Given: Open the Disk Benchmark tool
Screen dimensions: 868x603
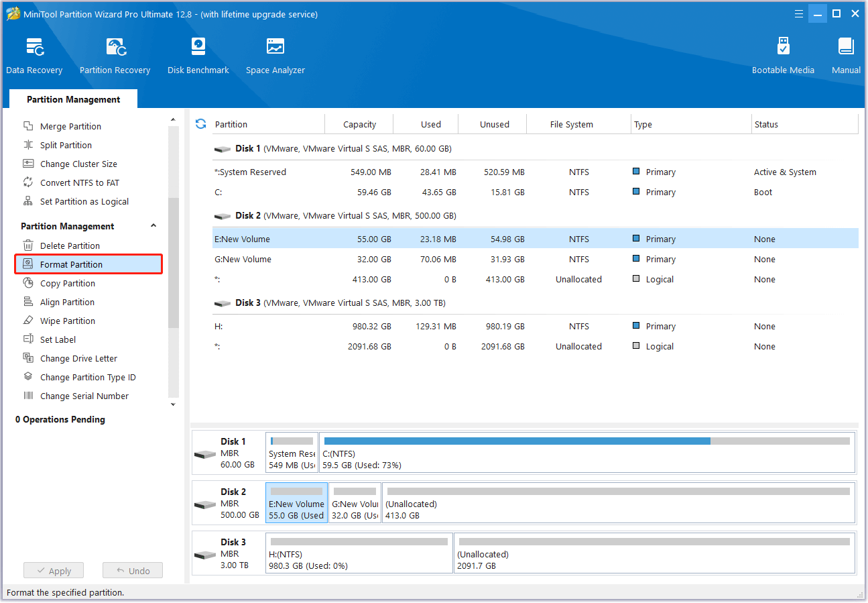Looking at the screenshot, I should (x=198, y=56).
